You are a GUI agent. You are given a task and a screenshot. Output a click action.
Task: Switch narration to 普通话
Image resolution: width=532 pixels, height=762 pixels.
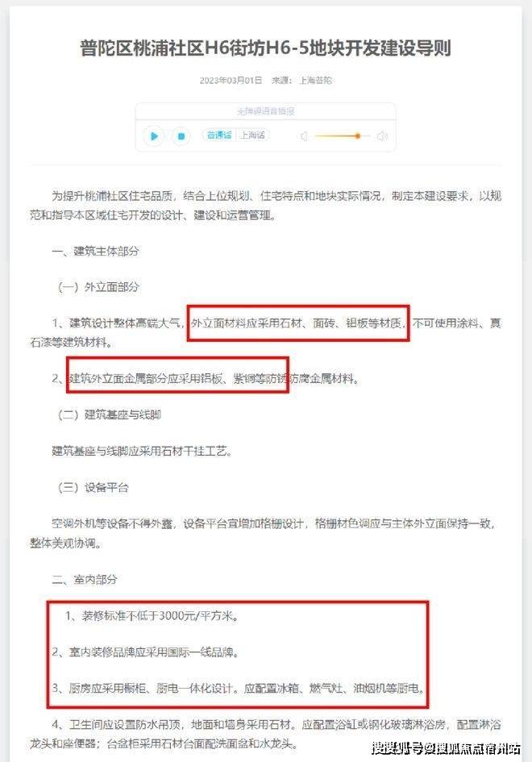click(x=219, y=135)
